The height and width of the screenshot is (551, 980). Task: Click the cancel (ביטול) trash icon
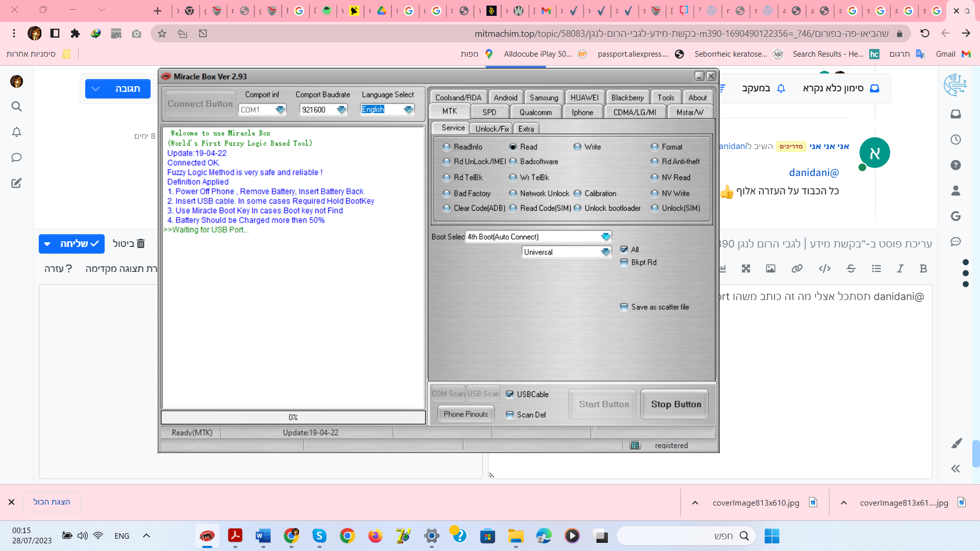[x=141, y=244]
